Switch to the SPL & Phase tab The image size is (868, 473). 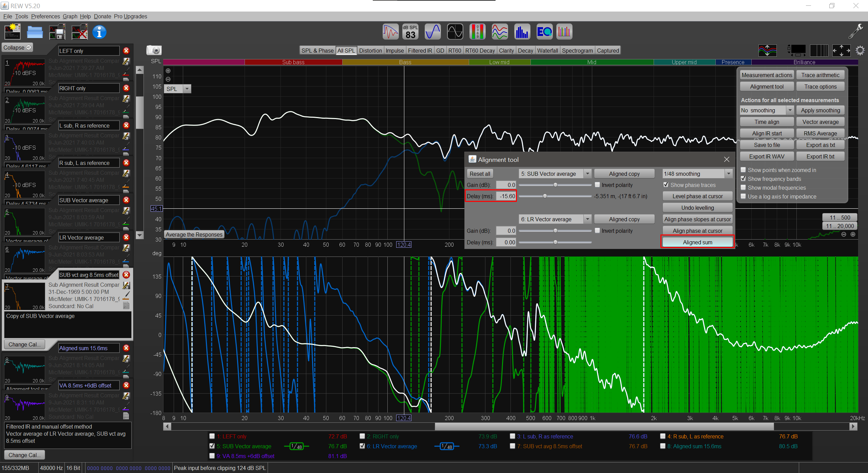click(x=317, y=51)
